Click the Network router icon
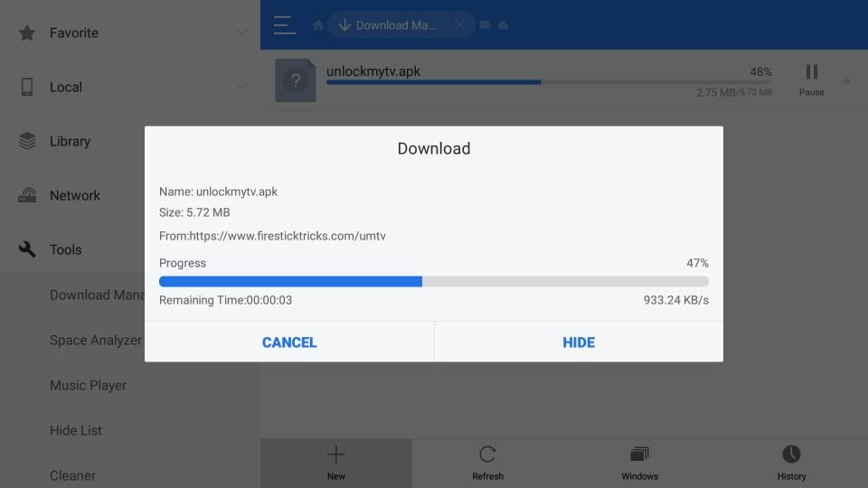The width and height of the screenshot is (868, 488). click(26, 195)
